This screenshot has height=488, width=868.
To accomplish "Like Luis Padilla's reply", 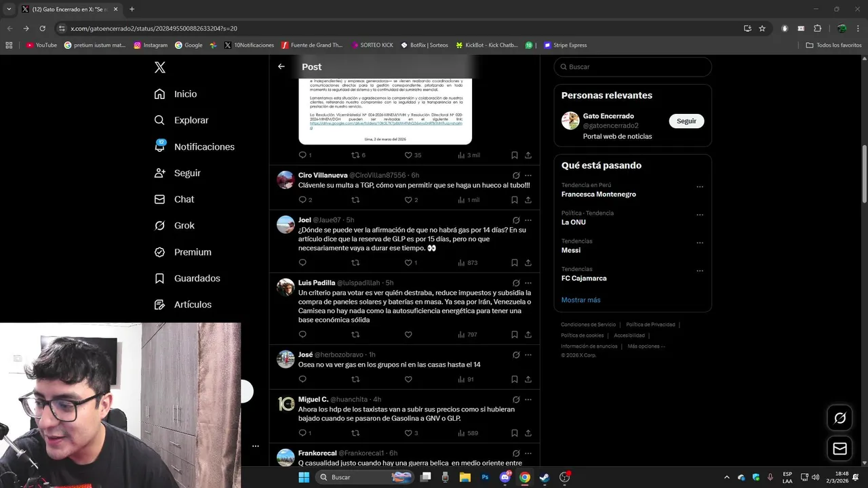I will [408, 334].
